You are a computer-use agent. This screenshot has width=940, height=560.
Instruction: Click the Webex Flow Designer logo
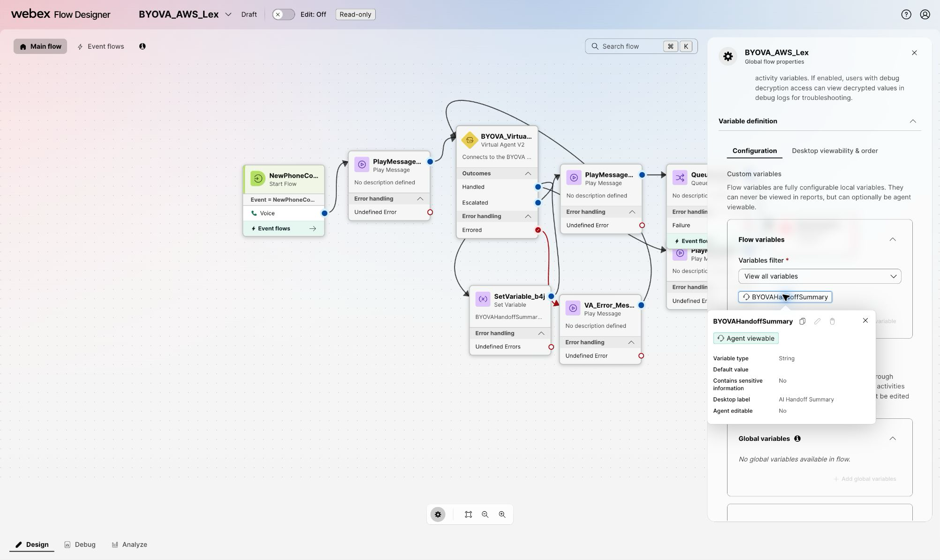click(61, 14)
